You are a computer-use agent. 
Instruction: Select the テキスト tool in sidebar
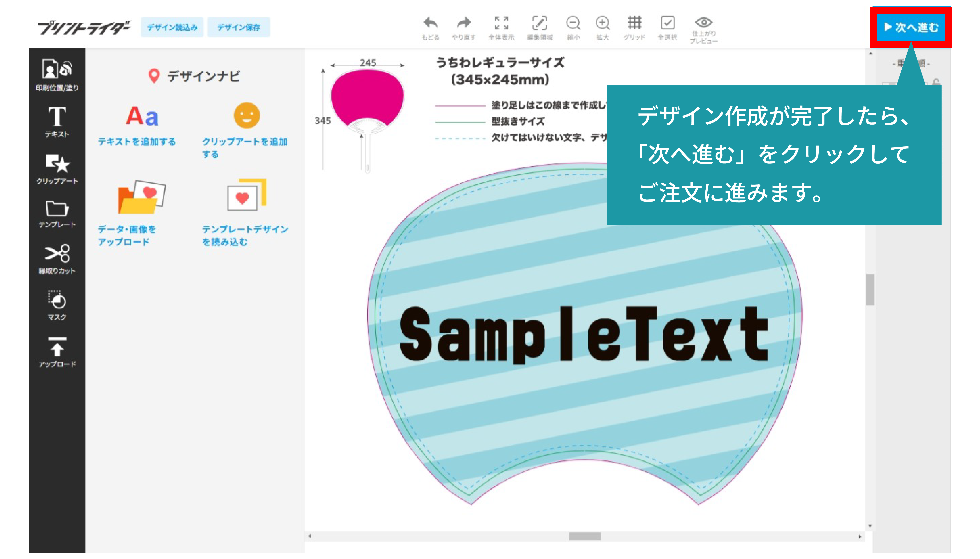pos(57,122)
